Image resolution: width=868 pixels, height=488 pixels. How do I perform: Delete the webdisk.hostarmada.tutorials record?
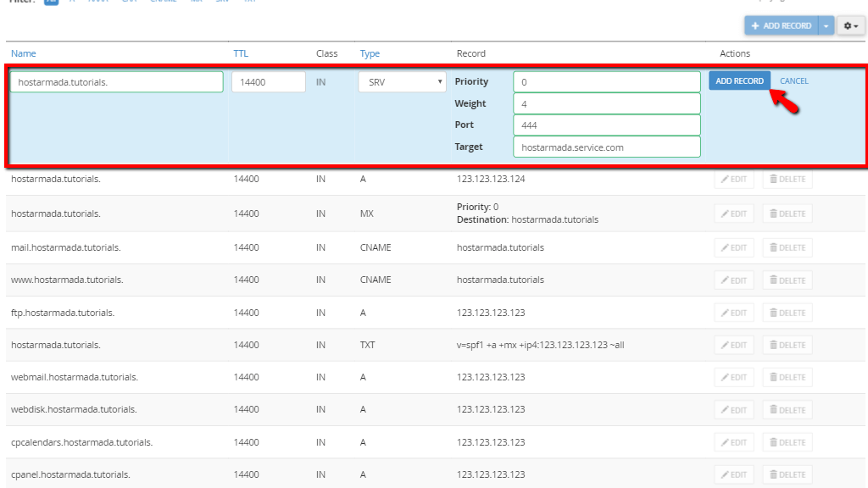(787, 410)
